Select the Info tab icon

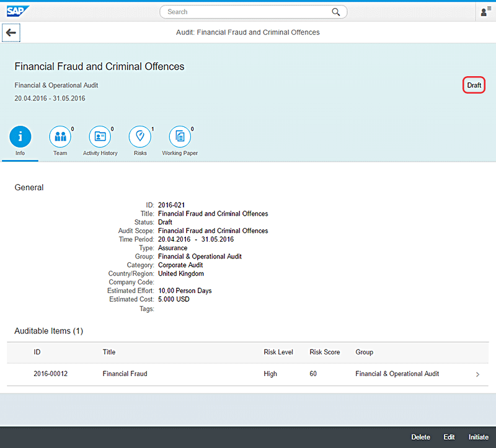(20, 136)
